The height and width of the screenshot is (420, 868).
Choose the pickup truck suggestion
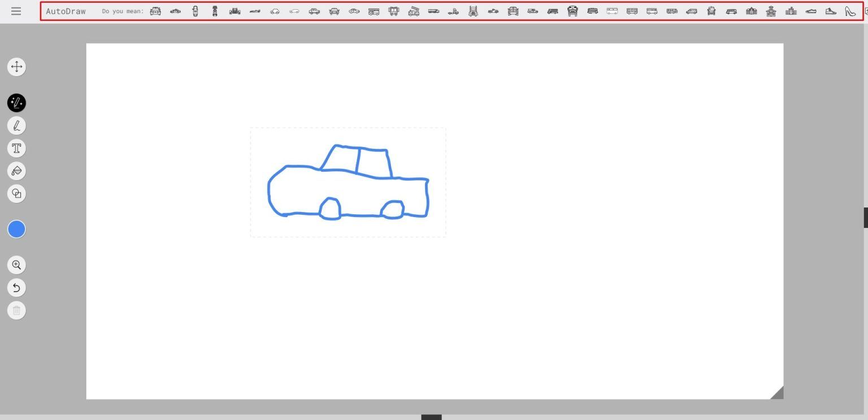coord(493,11)
